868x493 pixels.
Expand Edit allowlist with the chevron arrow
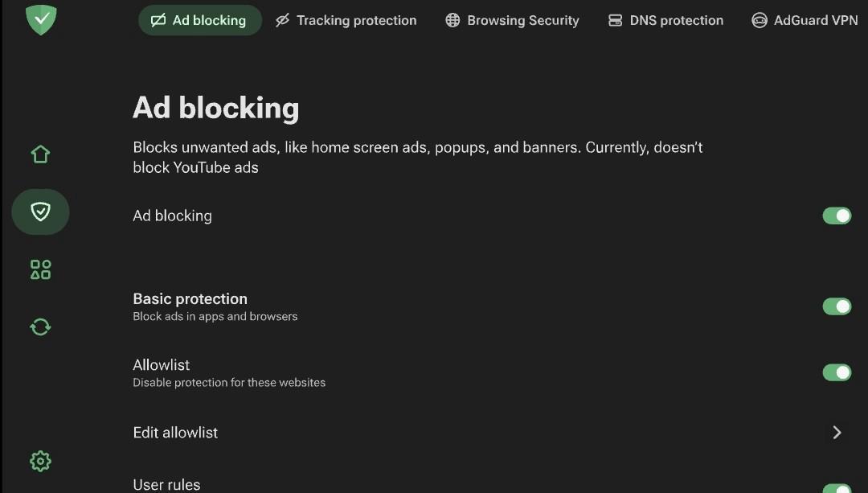coord(837,433)
